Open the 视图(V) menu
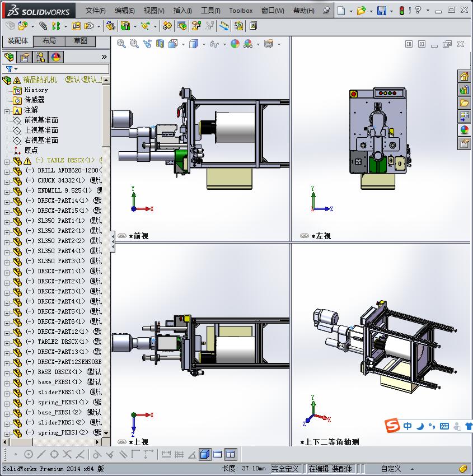The width and height of the screenshot is (473, 476). pos(154,11)
